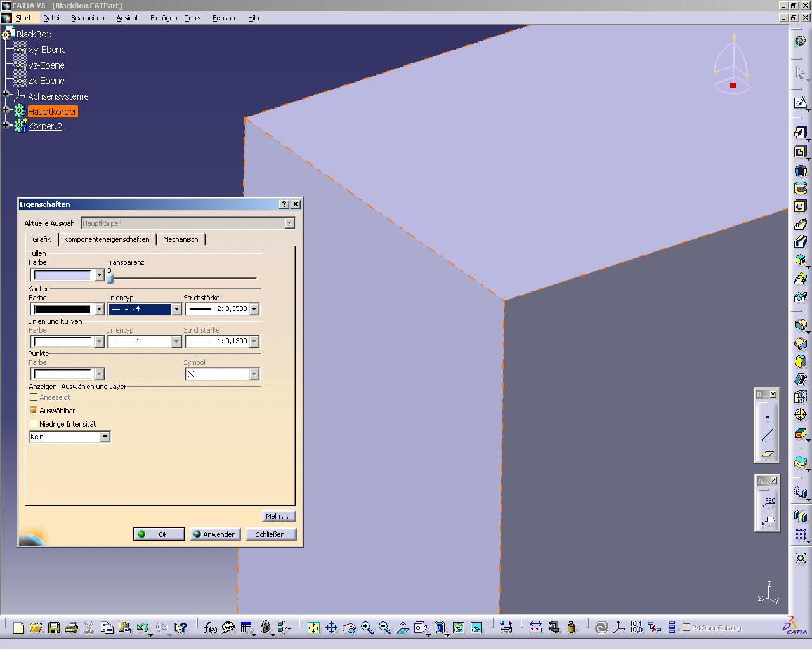Click the Mehr... button
812x650 pixels.
tap(278, 516)
